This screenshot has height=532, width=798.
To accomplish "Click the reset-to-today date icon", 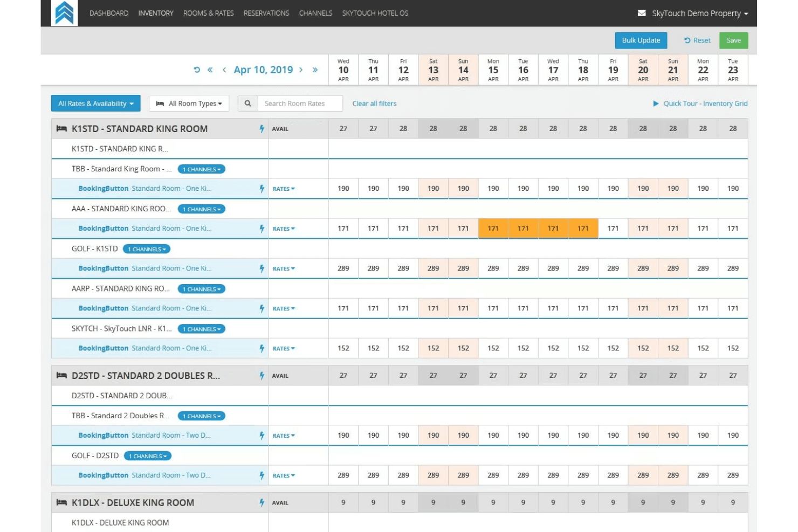I will pos(197,70).
